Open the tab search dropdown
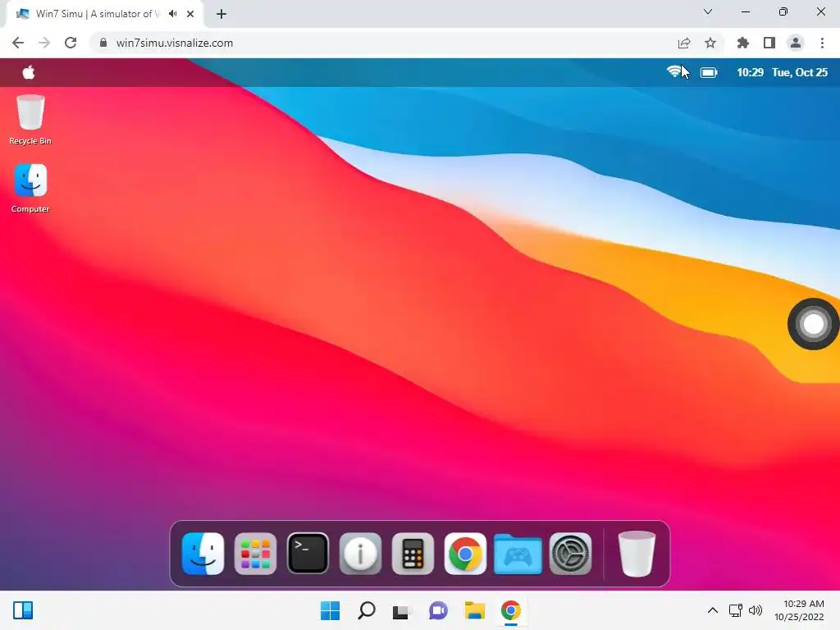Screen dimensions: 840x630 pos(708,11)
